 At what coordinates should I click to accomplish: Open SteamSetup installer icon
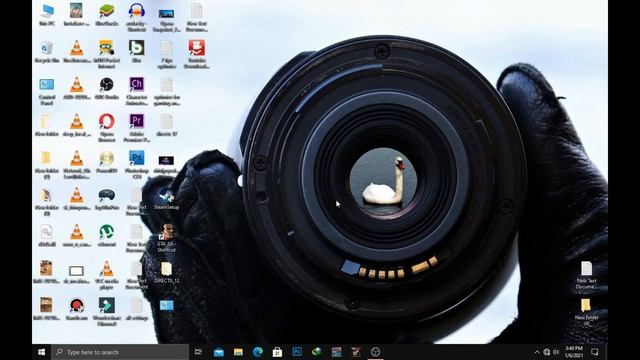click(x=166, y=198)
